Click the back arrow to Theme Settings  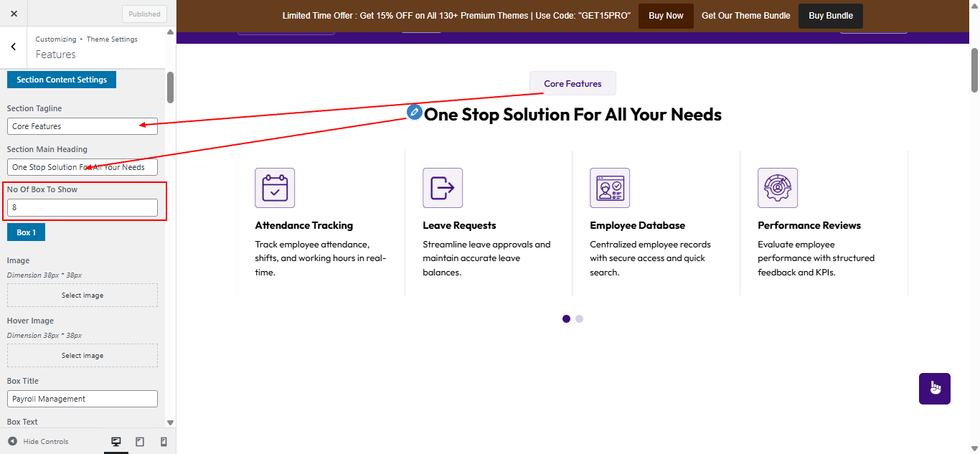click(14, 47)
